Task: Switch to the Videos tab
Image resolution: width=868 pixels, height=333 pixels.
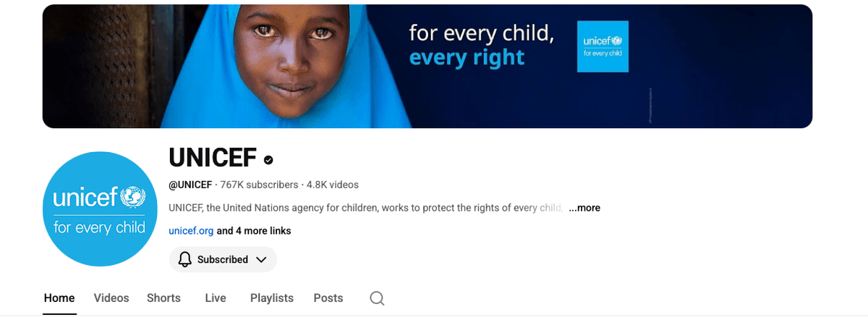Action: click(111, 298)
